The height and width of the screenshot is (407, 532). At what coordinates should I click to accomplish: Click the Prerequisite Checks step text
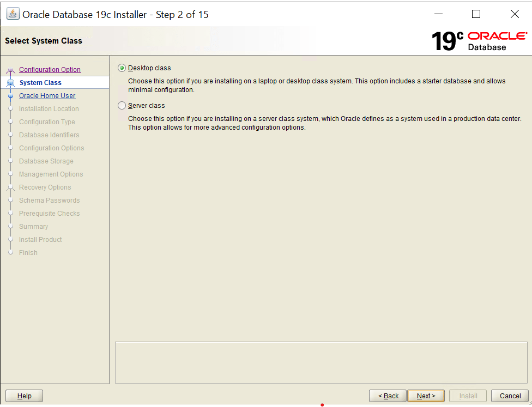[x=49, y=214]
